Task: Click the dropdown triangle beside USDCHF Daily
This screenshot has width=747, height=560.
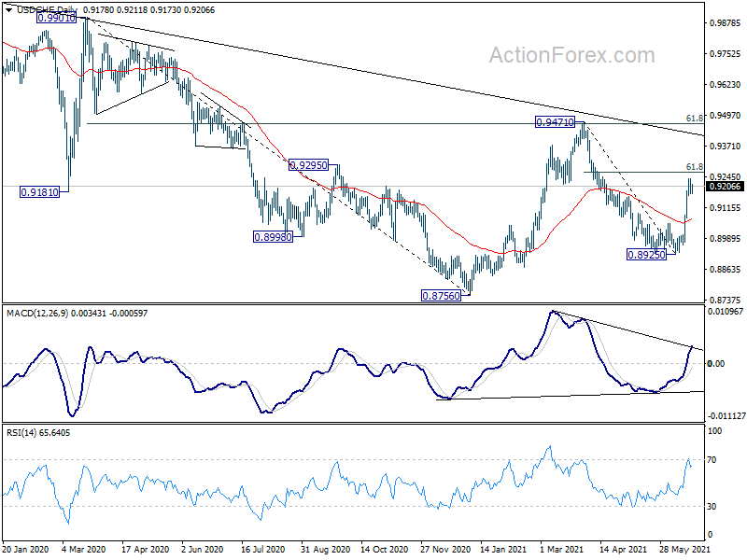Action: (9, 9)
